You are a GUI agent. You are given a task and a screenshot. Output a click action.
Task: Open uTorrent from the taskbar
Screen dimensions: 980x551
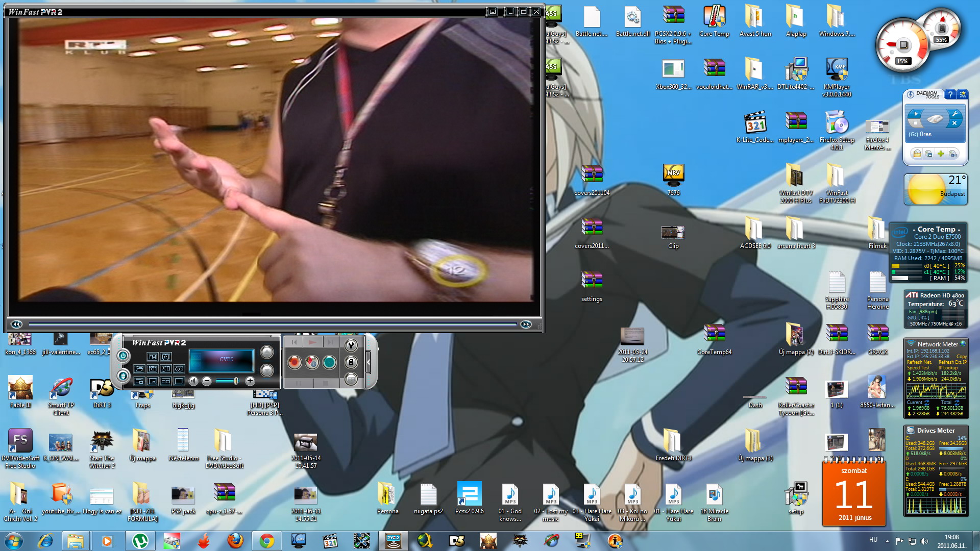pos(140,541)
